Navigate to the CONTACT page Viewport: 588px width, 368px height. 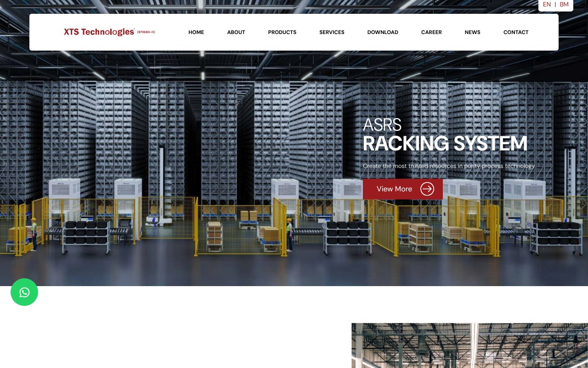[x=516, y=32]
